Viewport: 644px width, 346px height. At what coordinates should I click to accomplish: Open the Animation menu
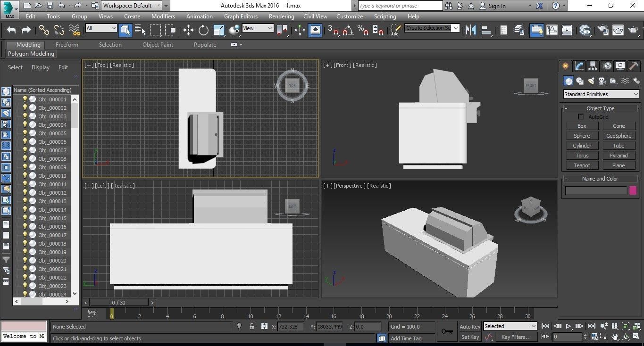200,16
